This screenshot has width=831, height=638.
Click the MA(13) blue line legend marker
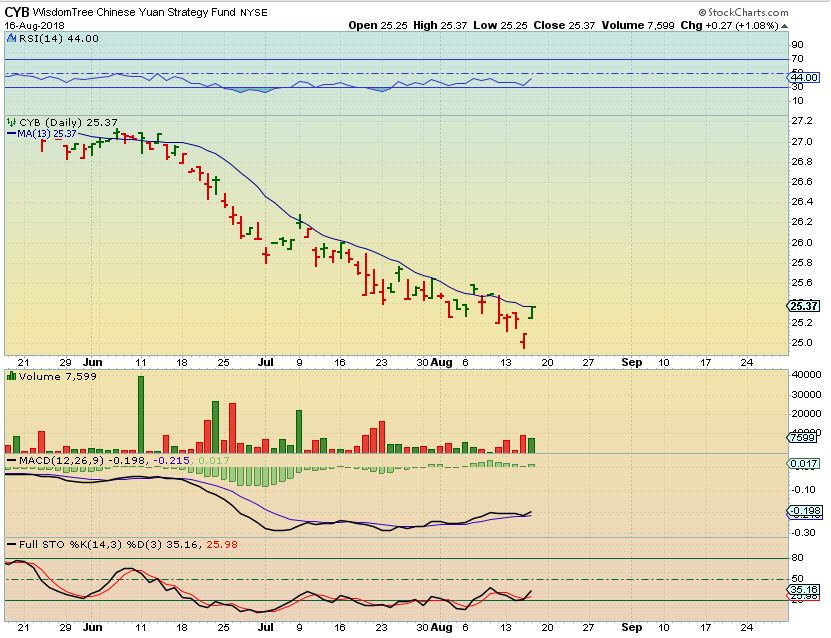[11, 132]
